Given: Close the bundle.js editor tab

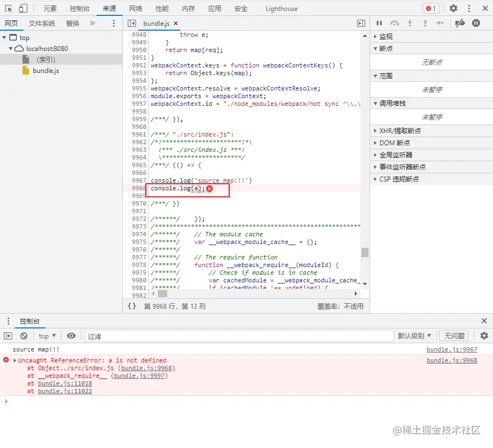Looking at the screenshot, I should point(175,23).
